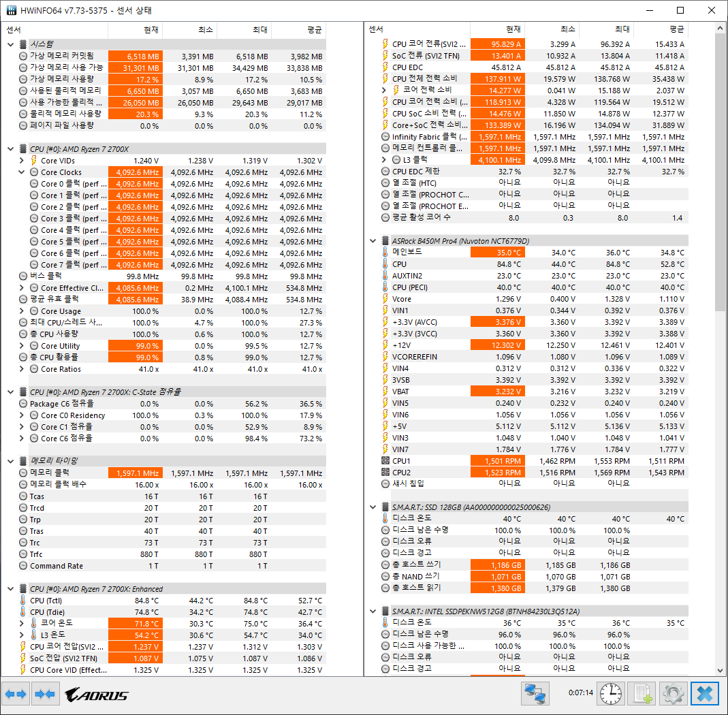Image resolution: width=728 pixels, height=715 pixels.
Task: Click the ASRock B450M Pro4 chip icon
Action: [385, 241]
